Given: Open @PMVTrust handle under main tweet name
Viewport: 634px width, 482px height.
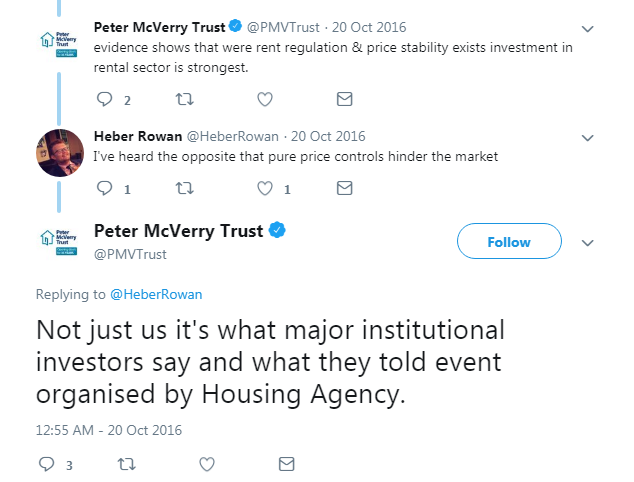Looking at the screenshot, I should [130, 254].
